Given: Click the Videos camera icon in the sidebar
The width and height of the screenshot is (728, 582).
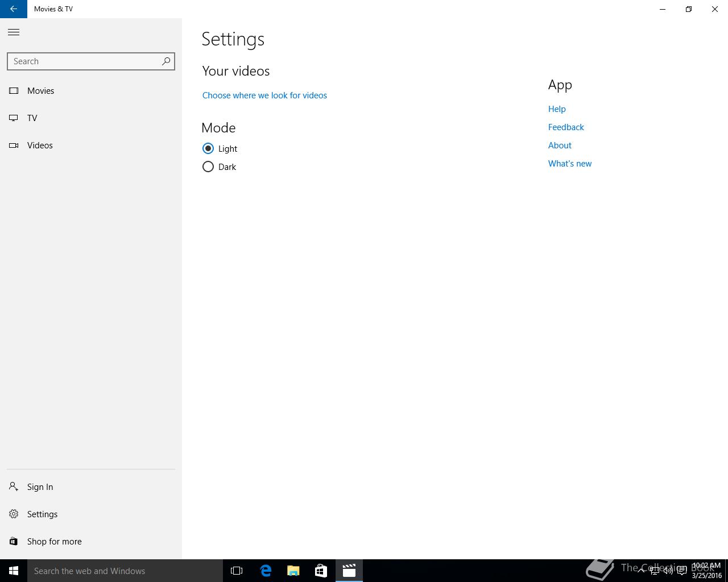Looking at the screenshot, I should click(x=14, y=145).
